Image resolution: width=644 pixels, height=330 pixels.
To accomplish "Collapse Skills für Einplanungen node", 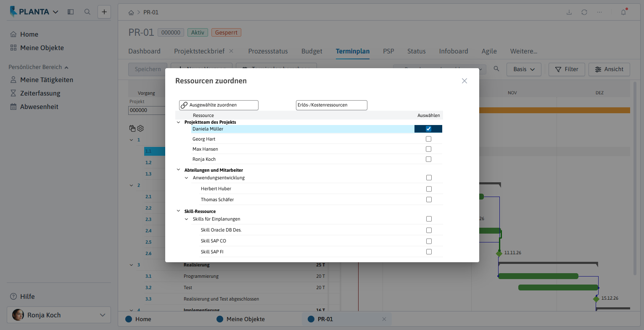I will (187, 219).
